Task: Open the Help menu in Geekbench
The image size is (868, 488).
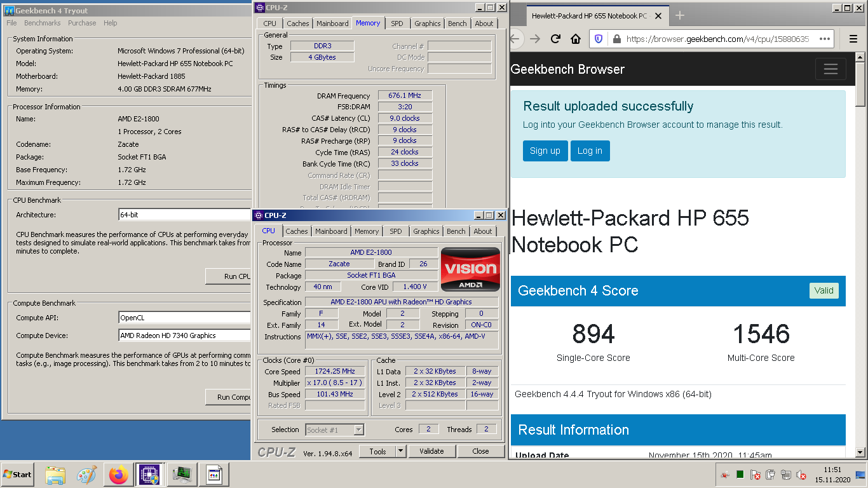Action: [x=111, y=23]
